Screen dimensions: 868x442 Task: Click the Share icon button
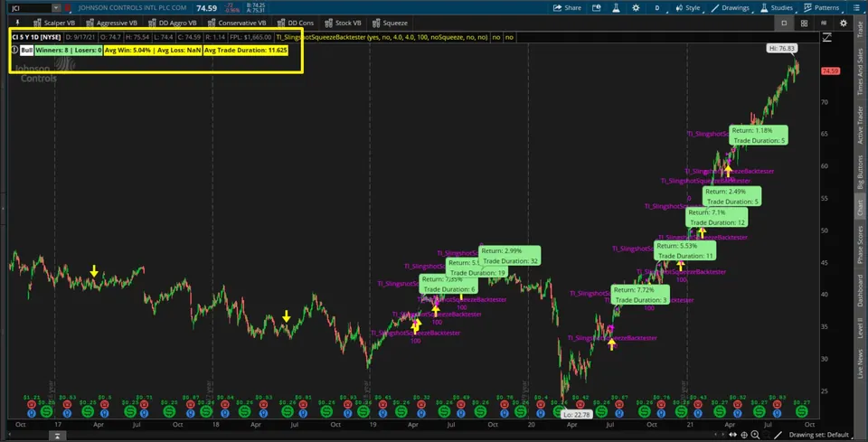click(x=568, y=8)
